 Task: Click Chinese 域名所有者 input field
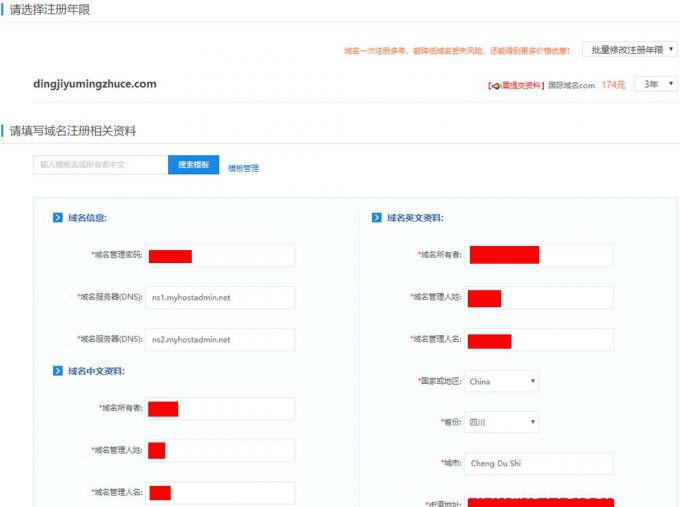220,409
